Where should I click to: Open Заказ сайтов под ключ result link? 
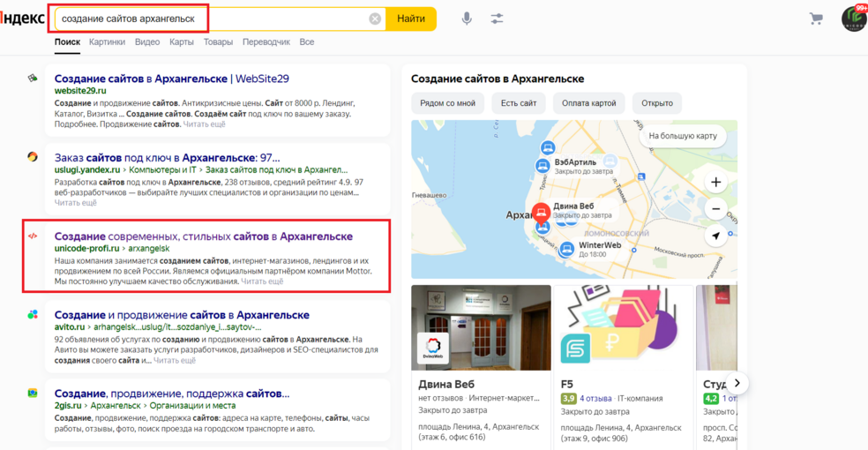coord(168,158)
